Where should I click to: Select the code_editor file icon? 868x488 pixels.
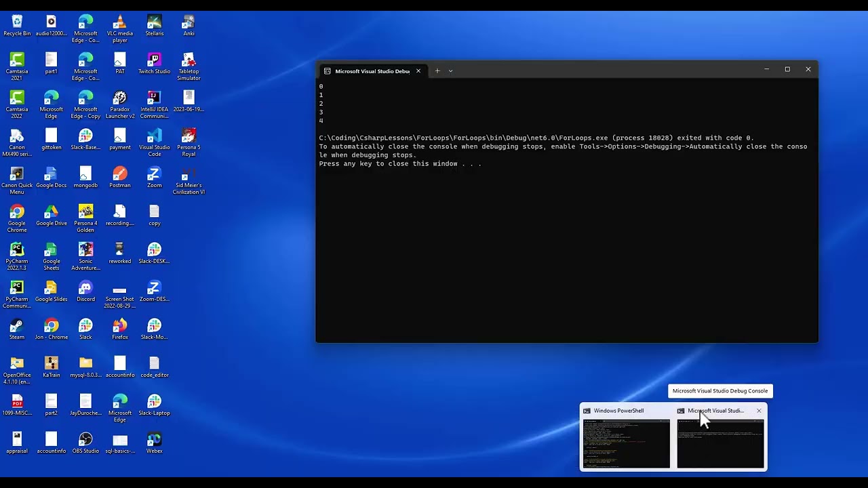pos(155,367)
